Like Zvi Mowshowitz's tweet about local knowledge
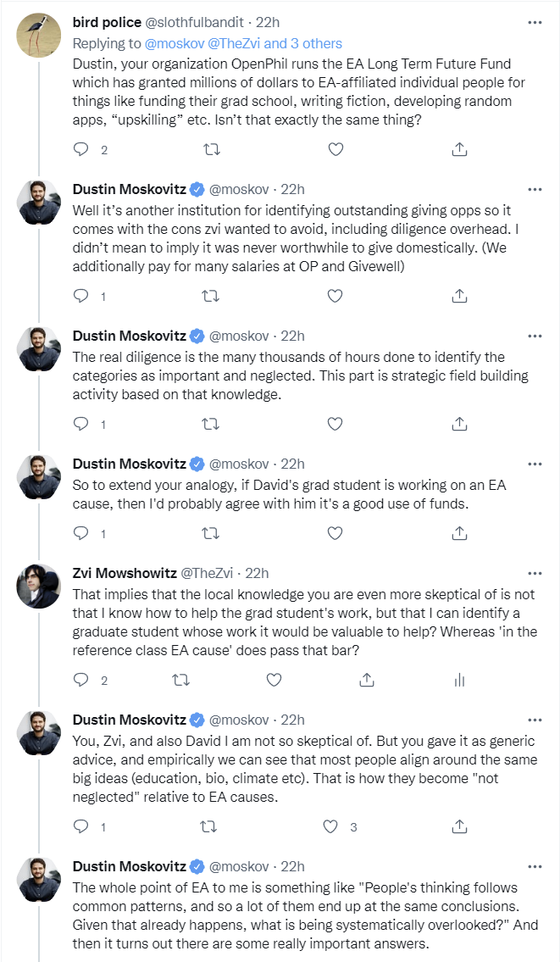 click(x=274, y=680)
